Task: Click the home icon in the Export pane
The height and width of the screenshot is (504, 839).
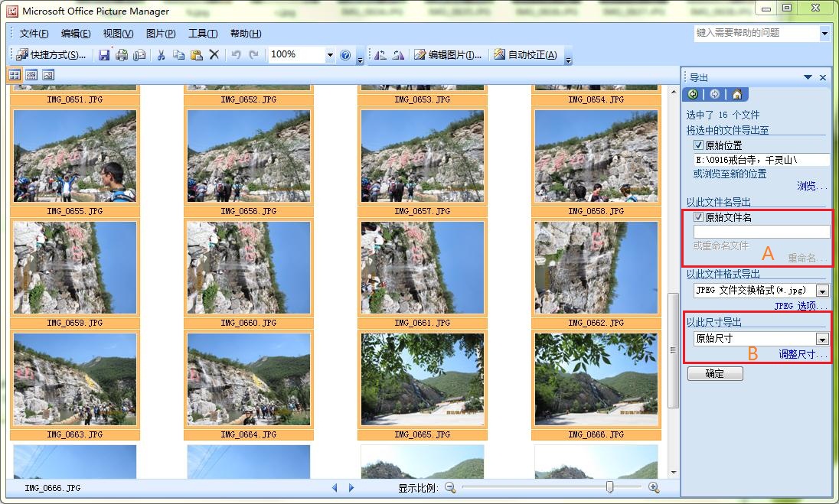Action: 736,94
